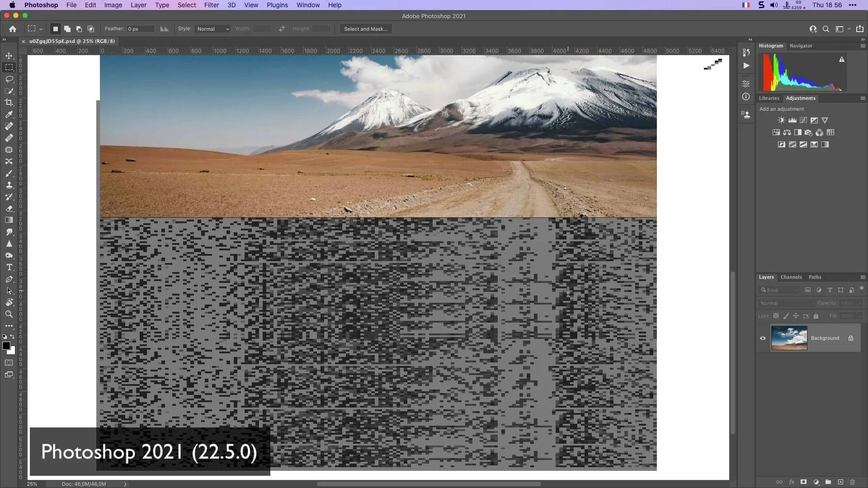This screenshot has height=488, width=868.
Task: Open the layer blend mode dropdown
Action: click(787, 303)
